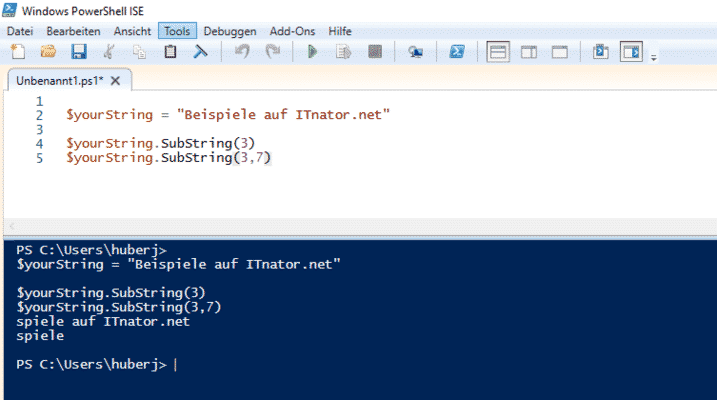
Task: Start new remote PowerShell tab icon
Action: click(x=415, y=52)
